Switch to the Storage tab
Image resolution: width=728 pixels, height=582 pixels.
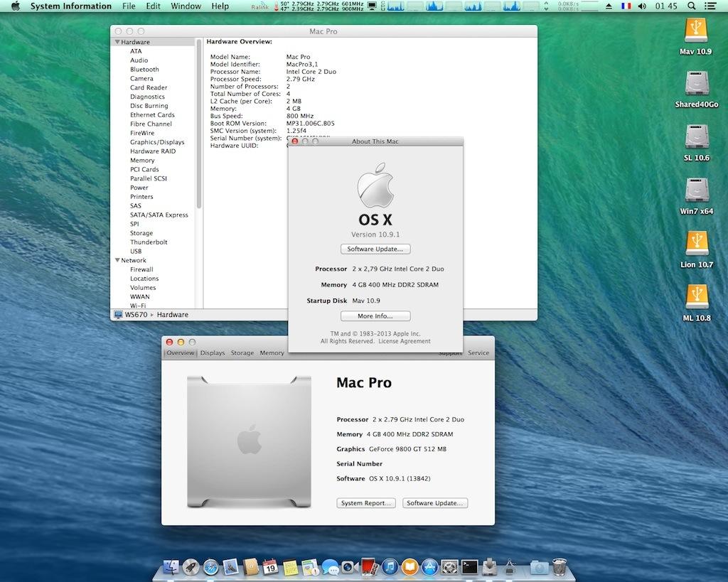tap(242, 353)
